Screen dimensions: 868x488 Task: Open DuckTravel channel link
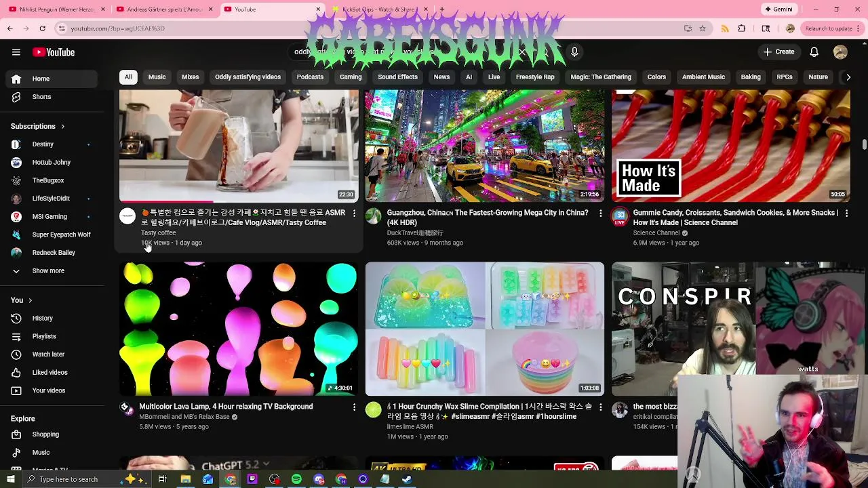[x=415, y=233]
